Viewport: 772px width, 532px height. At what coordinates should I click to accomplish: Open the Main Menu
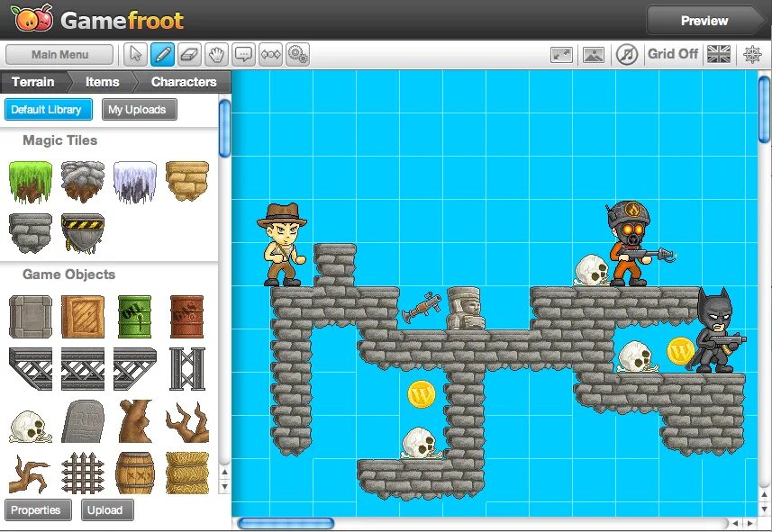(59, 55)
